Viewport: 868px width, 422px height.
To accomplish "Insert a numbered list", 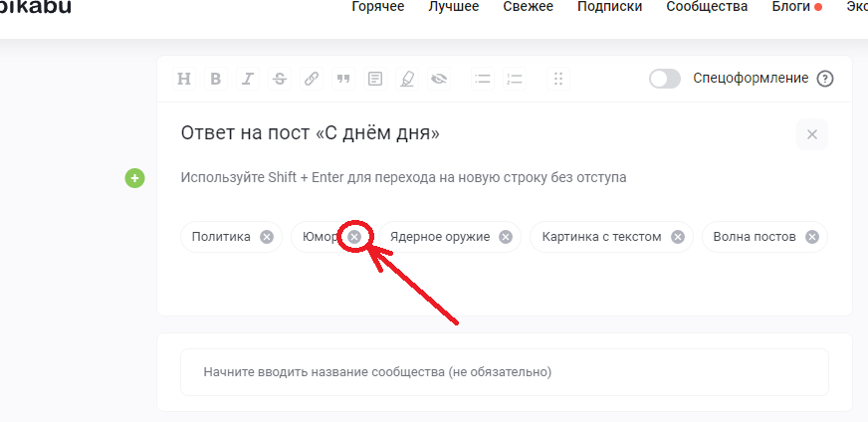I will point(515,80).
